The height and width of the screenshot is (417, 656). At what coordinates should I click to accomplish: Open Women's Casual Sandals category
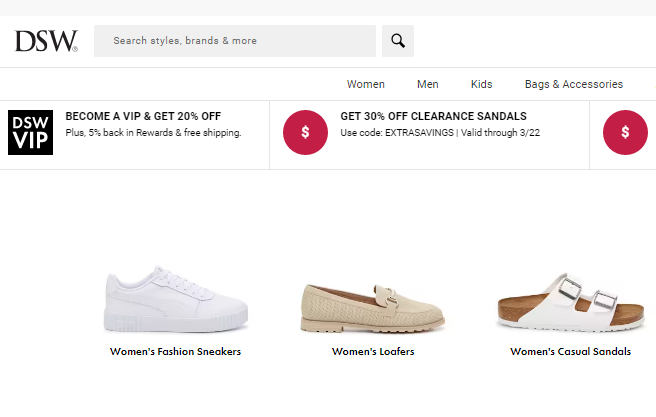point(571,352)
